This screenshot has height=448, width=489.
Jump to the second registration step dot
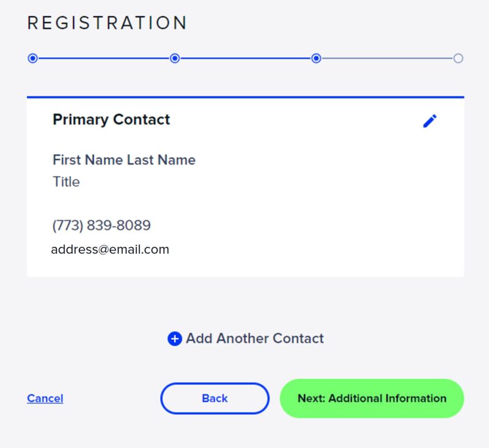point(175,59)
